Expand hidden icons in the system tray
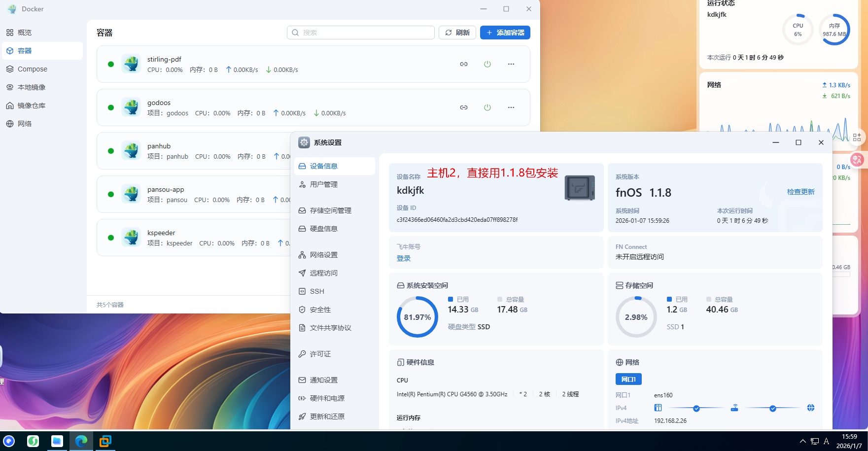868x451 pixels. coord(802,441)
